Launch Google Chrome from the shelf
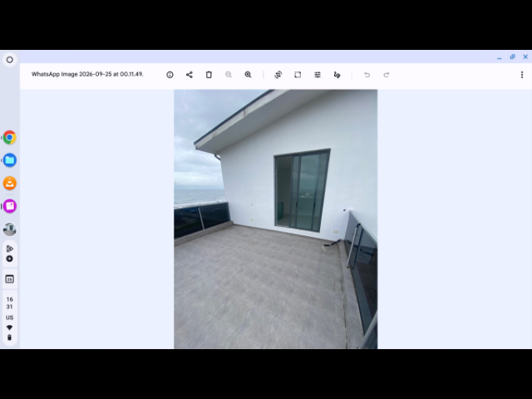Screen dimensions: 532x399 click(9, 137)
